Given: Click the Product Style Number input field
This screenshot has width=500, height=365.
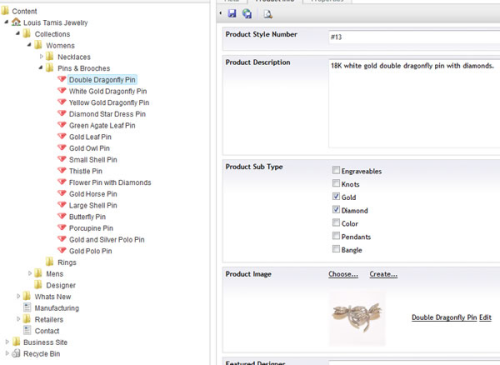Looking at the screenshot, I should (x=414, y=37).
